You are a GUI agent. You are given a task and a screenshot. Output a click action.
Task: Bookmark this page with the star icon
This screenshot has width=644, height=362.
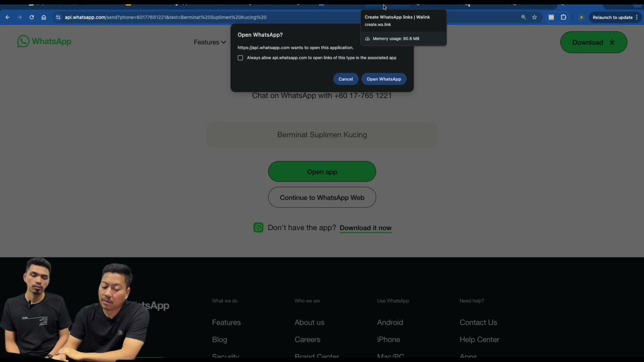click(x=535, y=17)
